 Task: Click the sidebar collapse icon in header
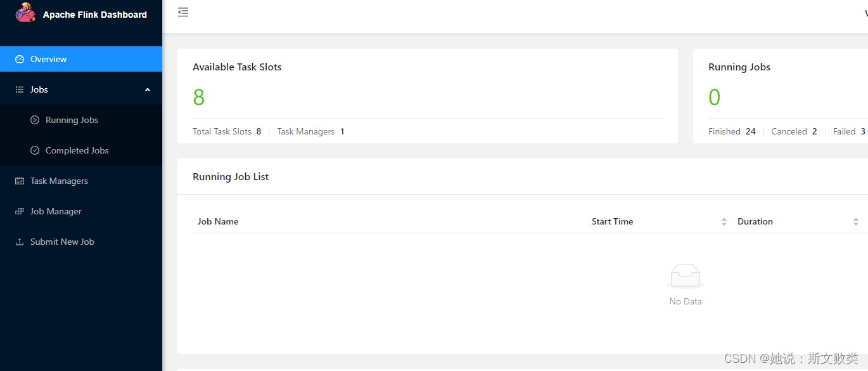click(183, 12)
